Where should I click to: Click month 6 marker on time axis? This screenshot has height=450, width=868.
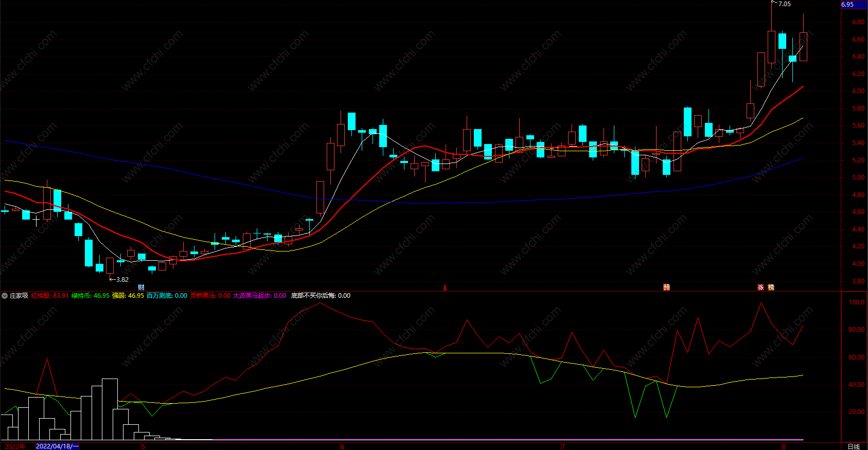click(x=343, y=447)
